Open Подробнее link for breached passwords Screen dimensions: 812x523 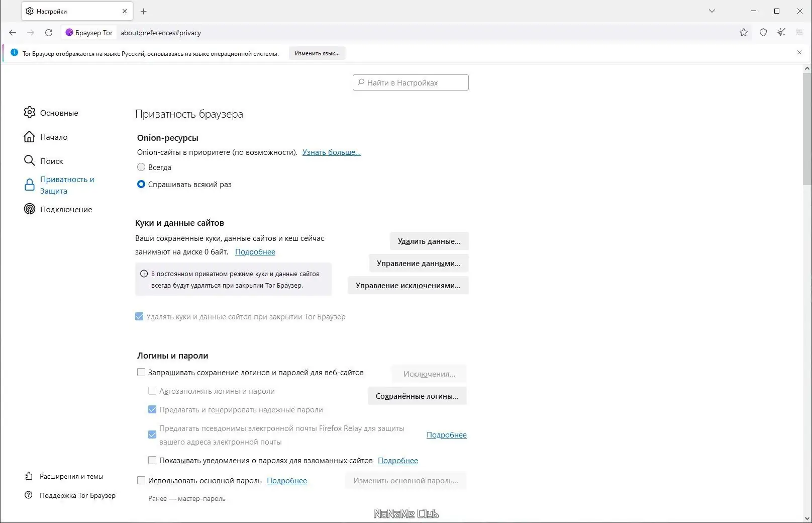(x=398, y=460)
